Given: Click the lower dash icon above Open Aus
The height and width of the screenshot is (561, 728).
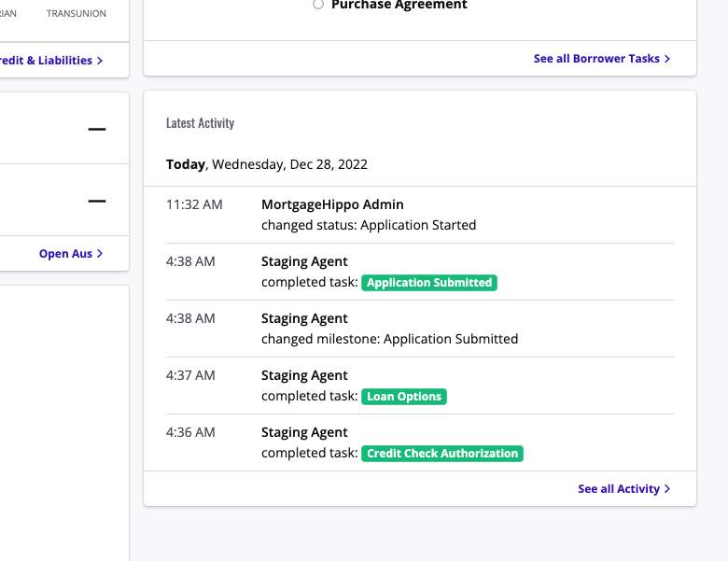Looking at the screenshot, I should coord(97,200).
